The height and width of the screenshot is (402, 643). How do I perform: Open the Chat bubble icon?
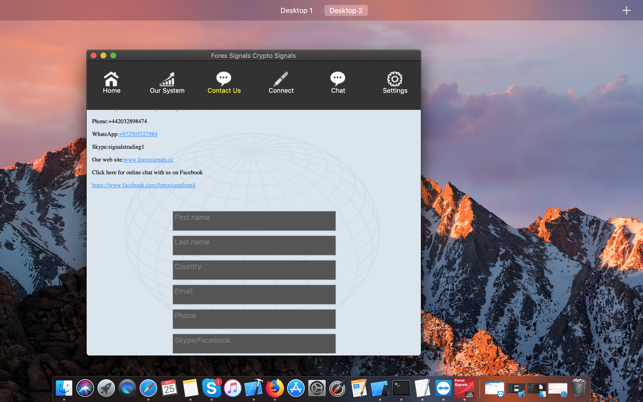tap(338, 79)
